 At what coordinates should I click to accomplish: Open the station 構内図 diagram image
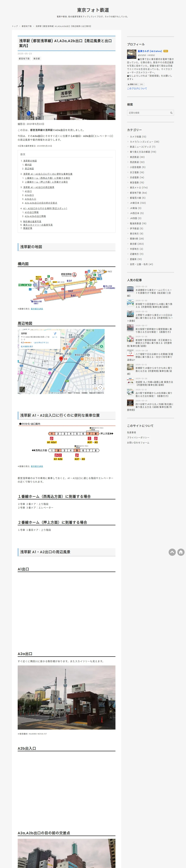click(66, 287)
